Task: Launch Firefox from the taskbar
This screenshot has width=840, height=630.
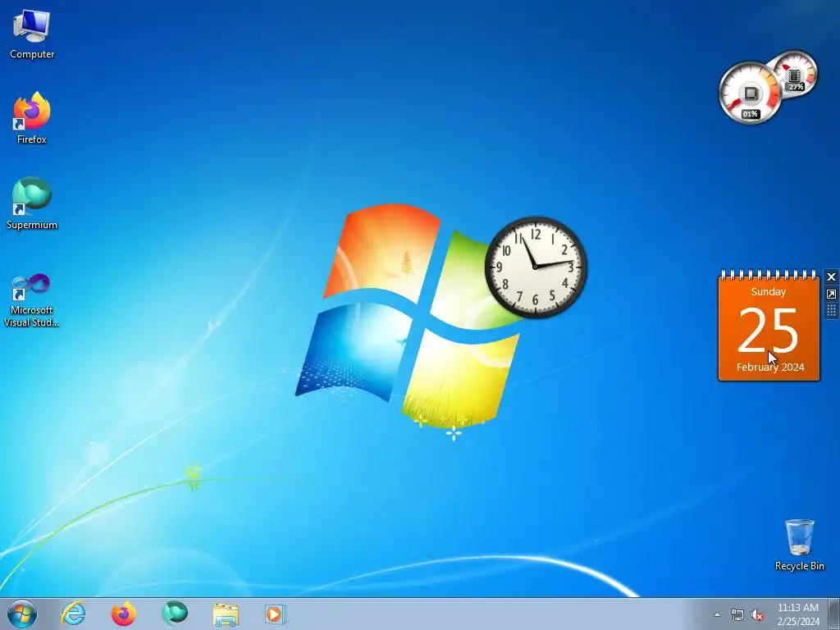Action: 123,614
